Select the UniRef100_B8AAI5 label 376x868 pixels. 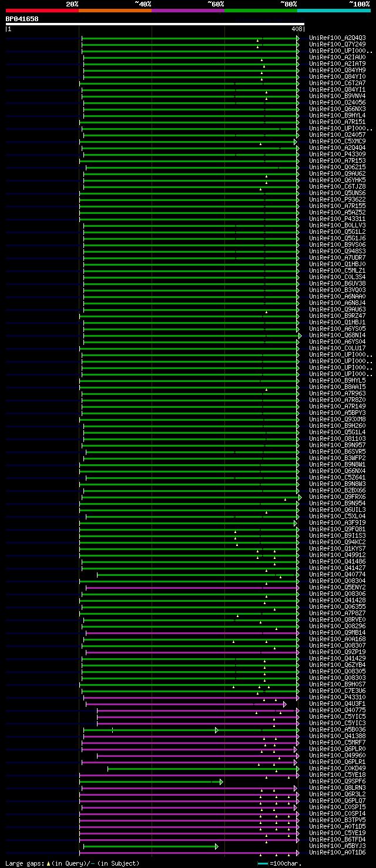337,387
